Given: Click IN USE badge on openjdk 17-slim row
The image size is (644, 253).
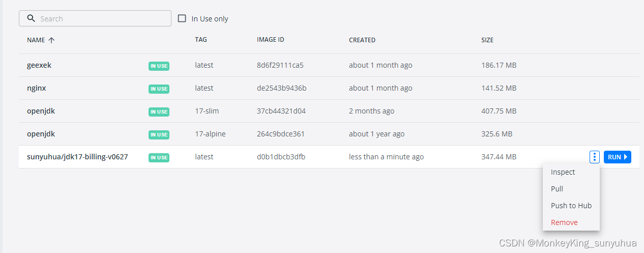Looking at the screenshot, I should pyautogui.click(x=159, y=111).
